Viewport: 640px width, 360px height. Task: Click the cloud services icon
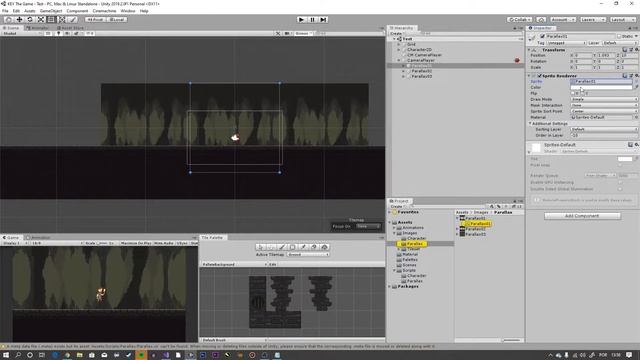pyautogui.click(x=541, y=19)
